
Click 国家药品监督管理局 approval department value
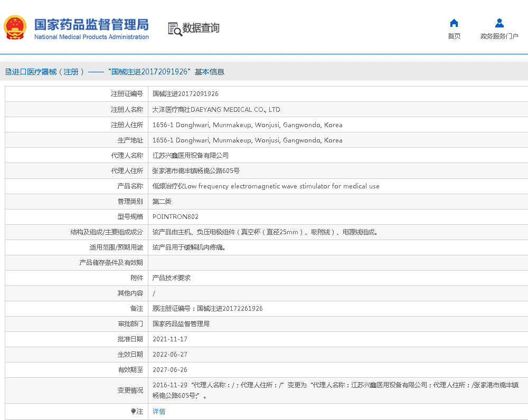point(181,324)
